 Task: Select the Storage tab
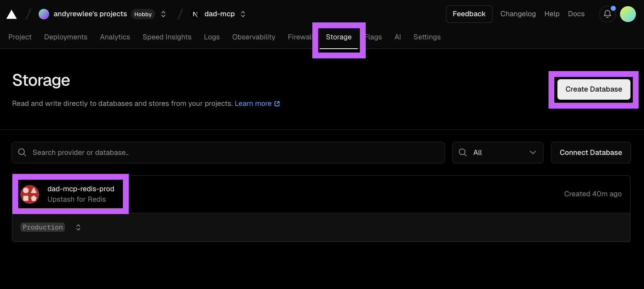tap(339, 37)
